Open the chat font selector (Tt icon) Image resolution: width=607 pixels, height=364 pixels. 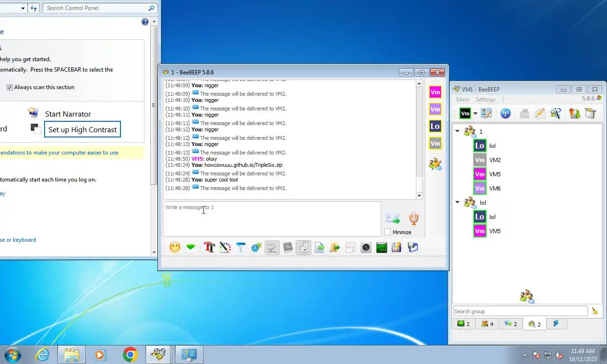[x=209, y=247]
